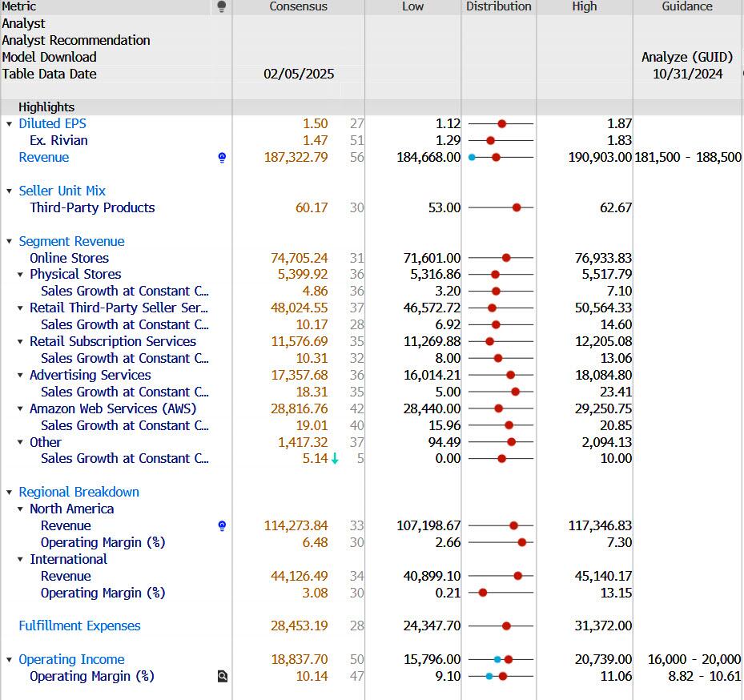Click red distribution dot in Online Stores row
744x700 pixels.
(x=506, y=258)
